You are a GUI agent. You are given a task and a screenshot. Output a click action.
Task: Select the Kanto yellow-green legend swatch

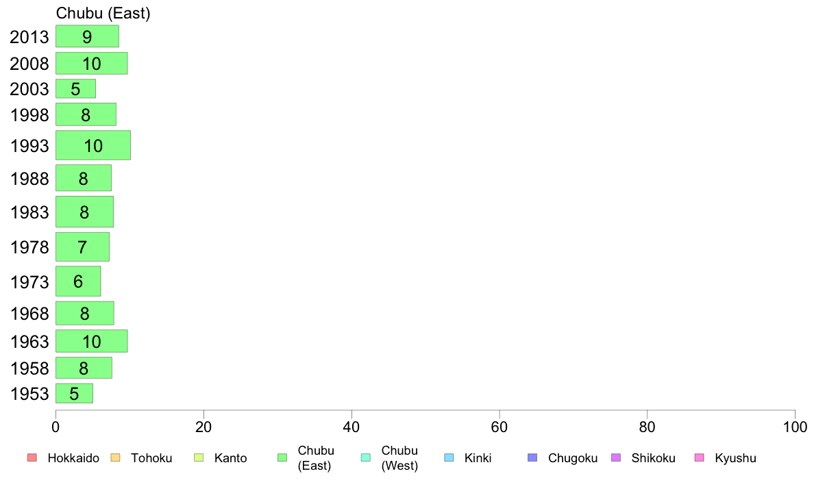click(x=199, y=458)
